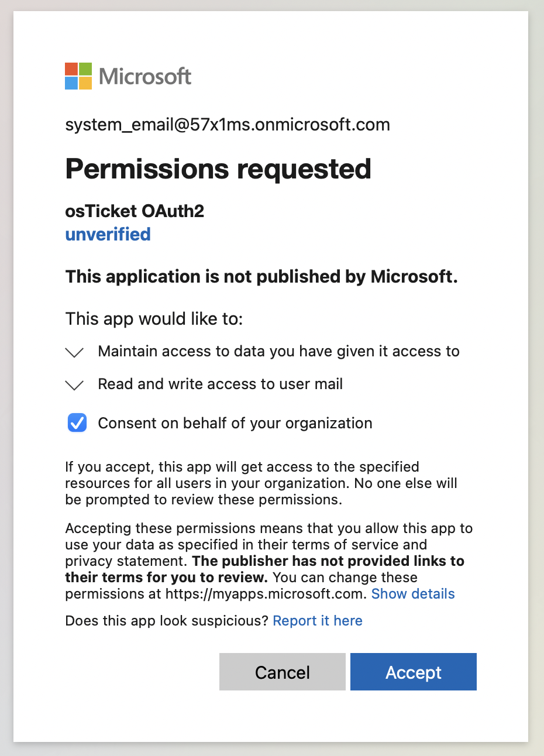The width and height of the screenshot is (544, 756).
Task: Click the Maintain access to data label
Action: click(278, 351)
